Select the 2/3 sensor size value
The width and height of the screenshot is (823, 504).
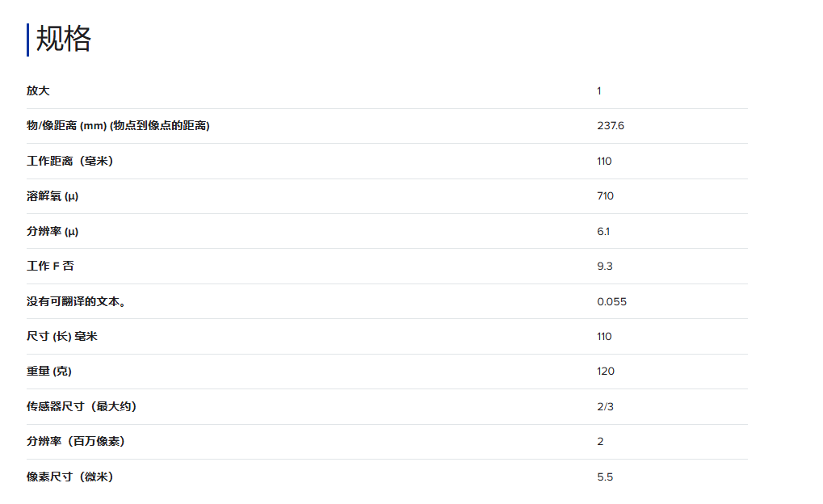(x=605, y=406)
